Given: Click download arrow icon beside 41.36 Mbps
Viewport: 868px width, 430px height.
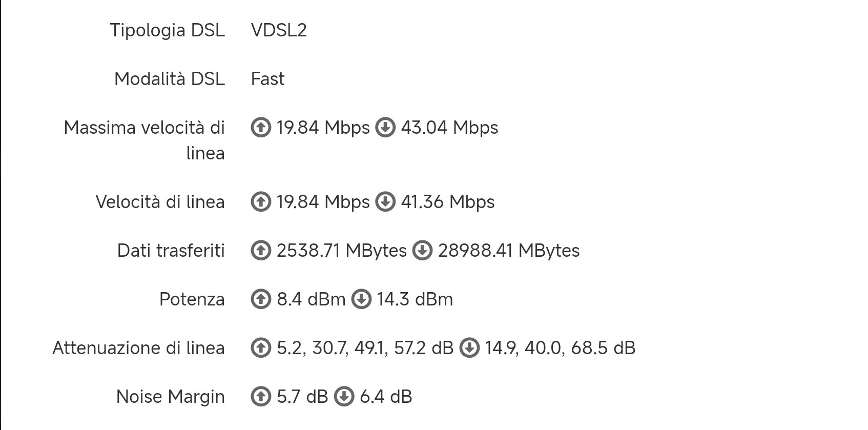Looking at the screenshot, I should [x=385, y=202].
